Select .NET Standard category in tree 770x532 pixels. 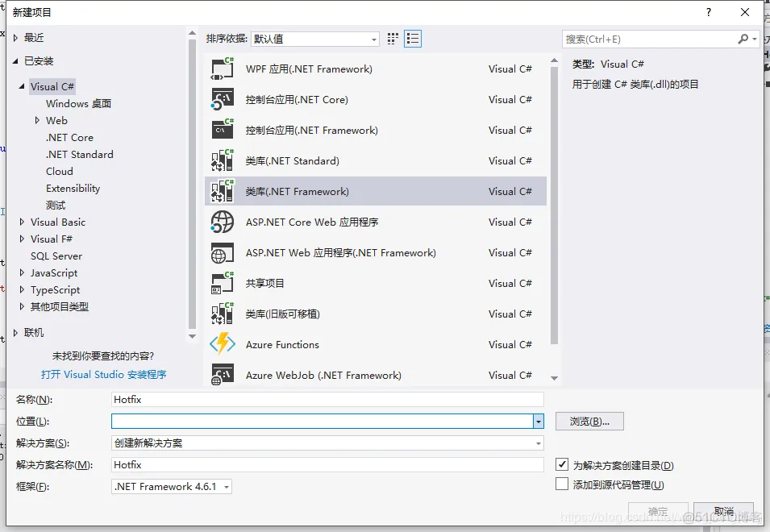[80, 155]
